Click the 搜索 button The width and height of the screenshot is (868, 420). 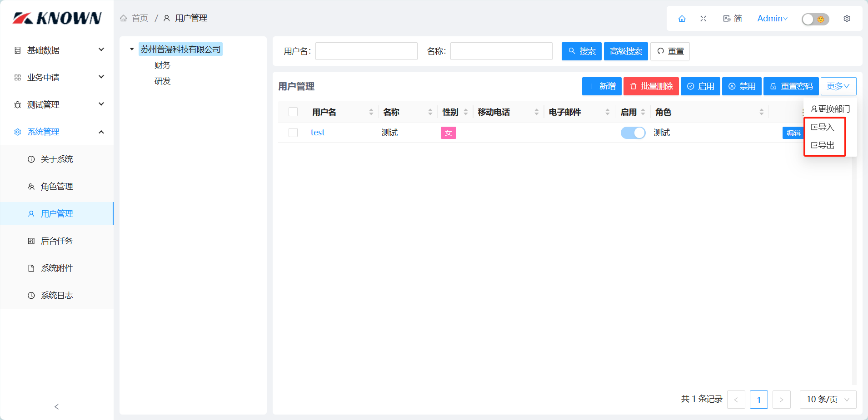(x=582, y=51)
